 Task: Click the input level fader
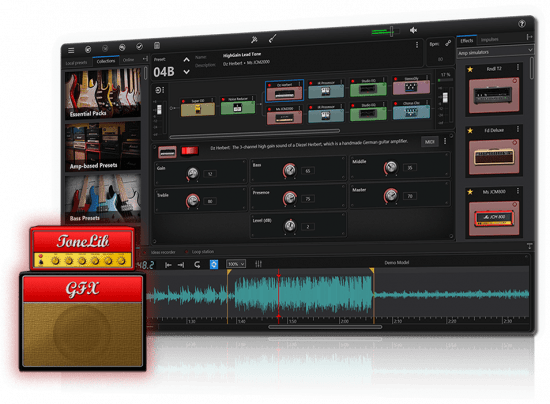click(x=159, y=109)
